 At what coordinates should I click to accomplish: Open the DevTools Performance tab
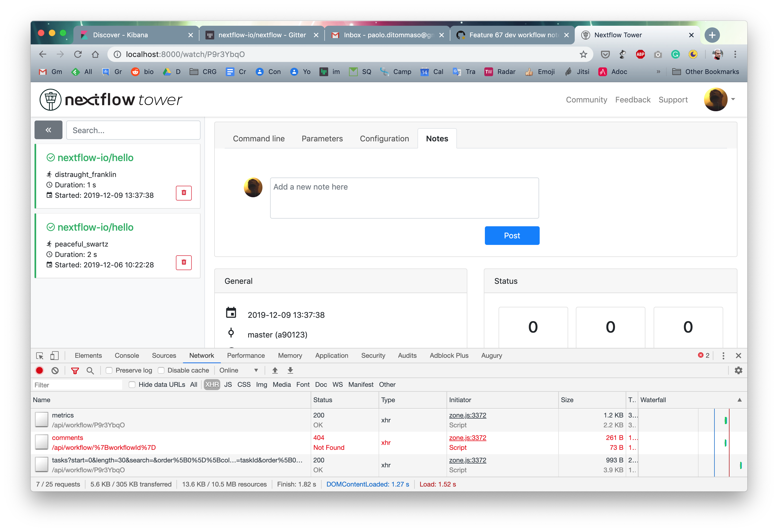[x=246, y=356]
